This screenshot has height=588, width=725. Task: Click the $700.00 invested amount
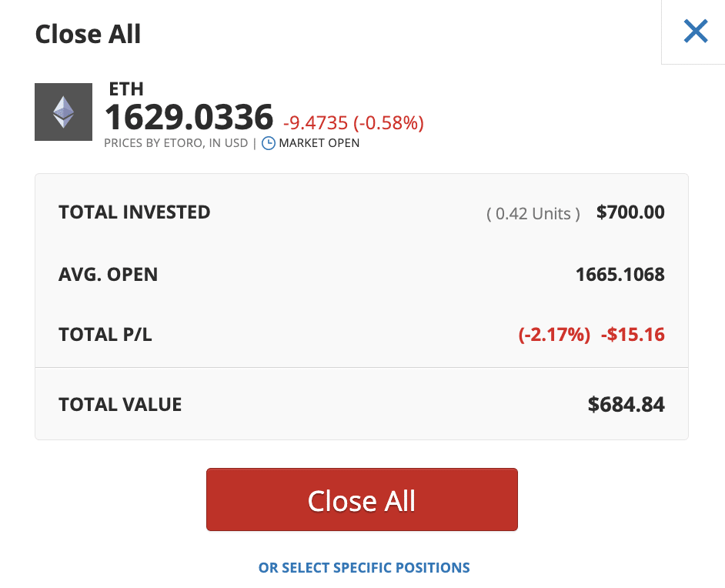pyautogui.click(x=630, y=212)
